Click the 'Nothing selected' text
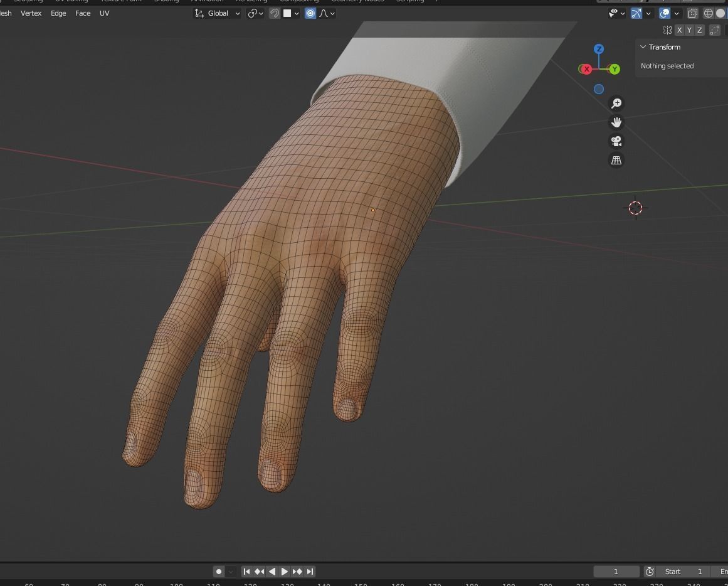The height and width of the screenshot is (586, 728). pos(667,66)
